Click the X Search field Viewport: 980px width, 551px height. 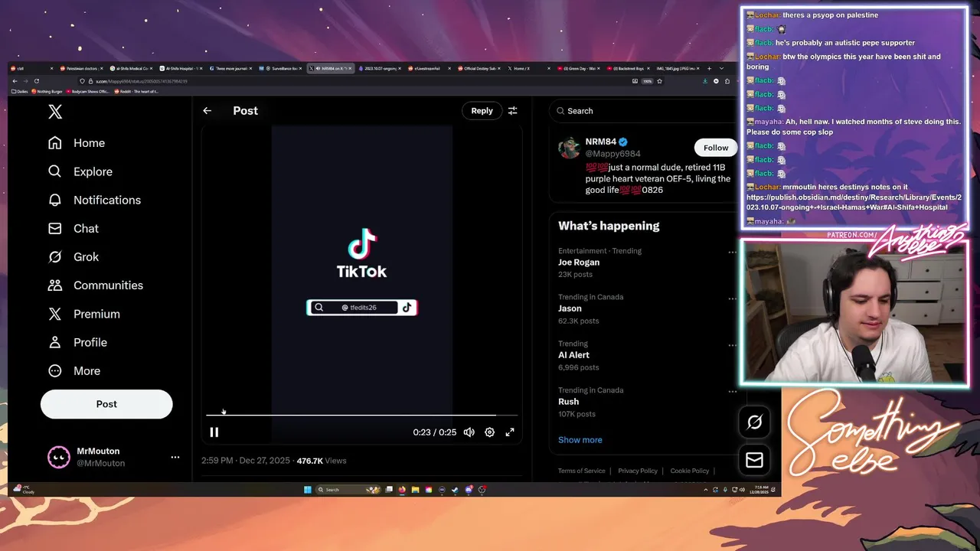(x=642, y=111)
